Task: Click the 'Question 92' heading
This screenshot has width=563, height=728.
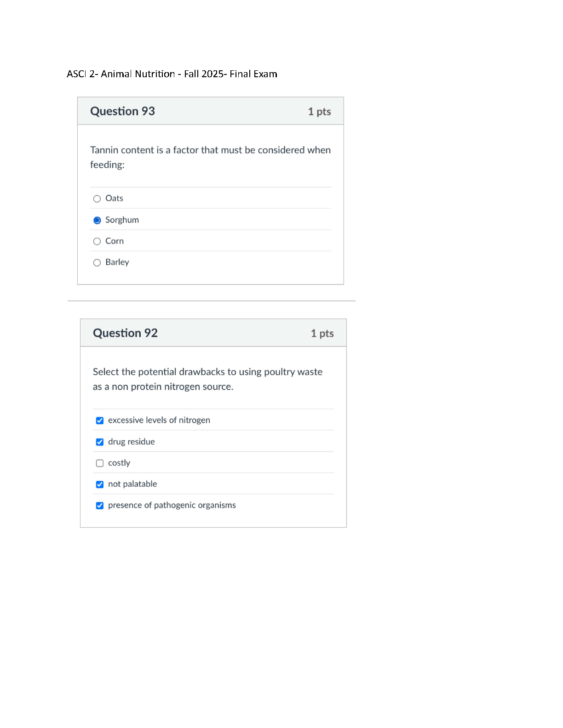Action: coord(125,333)
